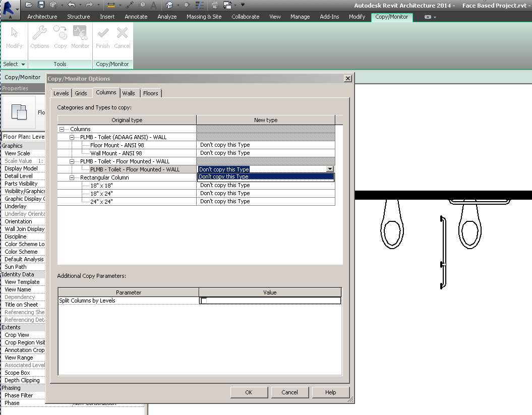Toggle the Split Columns by Levels checkbox
The height and width of the screenshot is (415, 532).
(x=204, y=301)
